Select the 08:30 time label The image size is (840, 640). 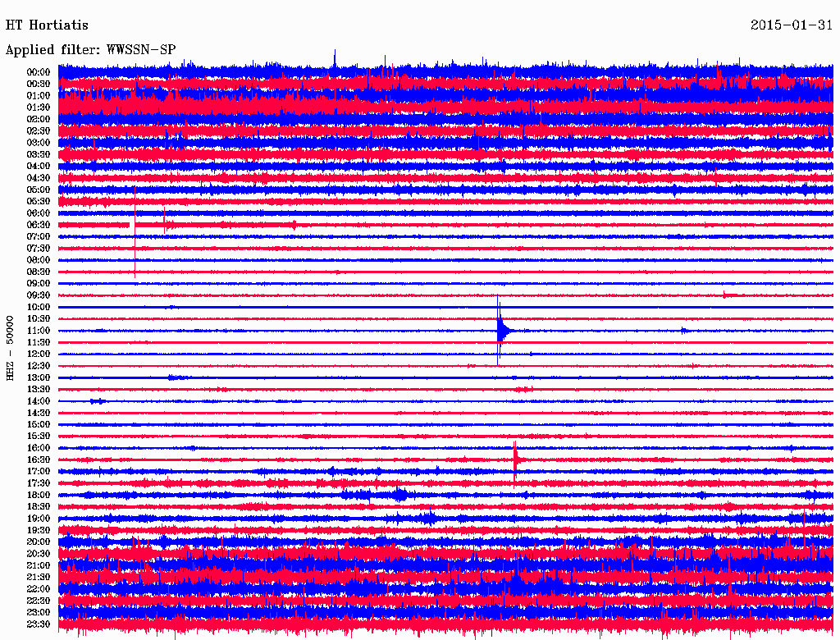(x=39, y=272)
